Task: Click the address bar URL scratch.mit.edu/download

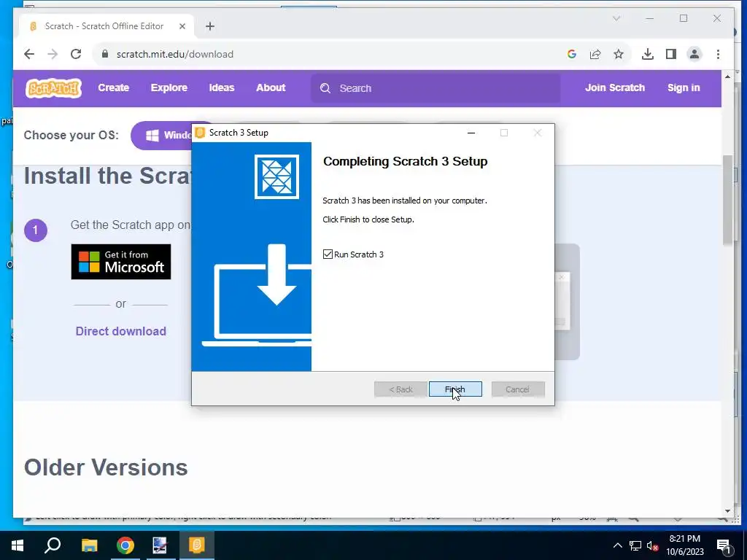Action: 175,54
